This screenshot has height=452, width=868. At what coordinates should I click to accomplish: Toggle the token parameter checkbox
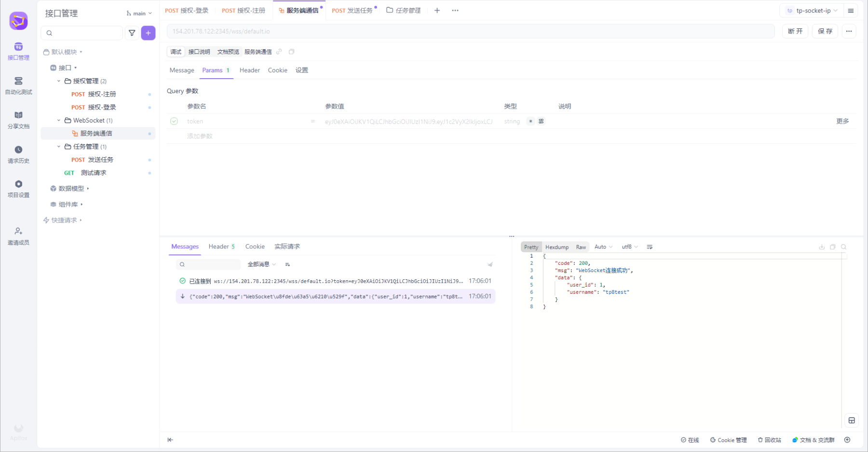pos(174,121)
